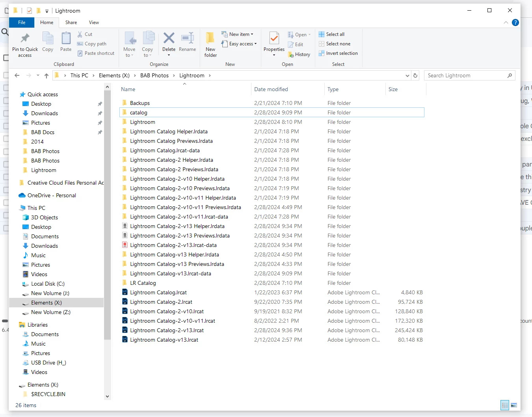Expand chevron after BAB Photos in path
532x417 pixels.
pos(174,75)
